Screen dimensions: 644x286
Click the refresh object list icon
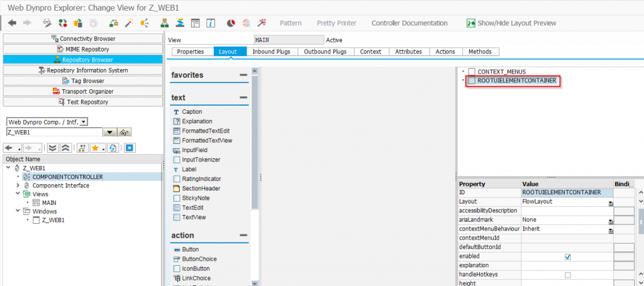coord(113,148)
